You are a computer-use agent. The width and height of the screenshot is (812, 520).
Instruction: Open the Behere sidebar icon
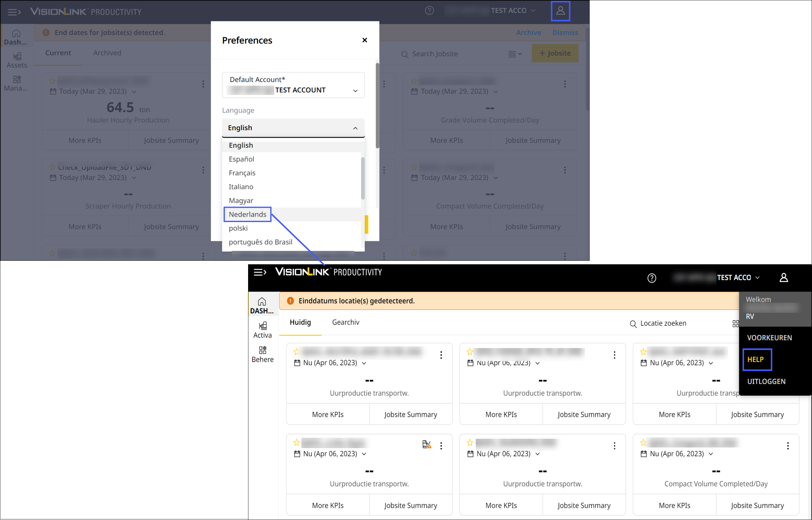[263, 350]
